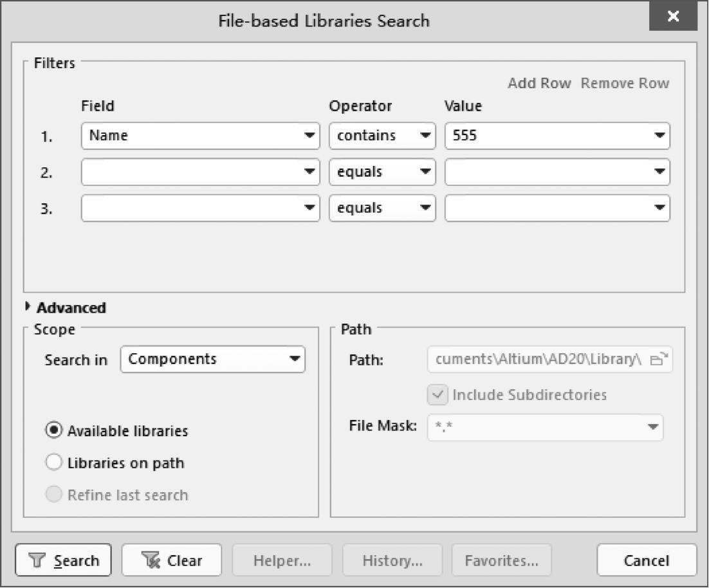Select the Libraries on path option
The height and width of the screenshot is (588, 709).
click(55, 463)
